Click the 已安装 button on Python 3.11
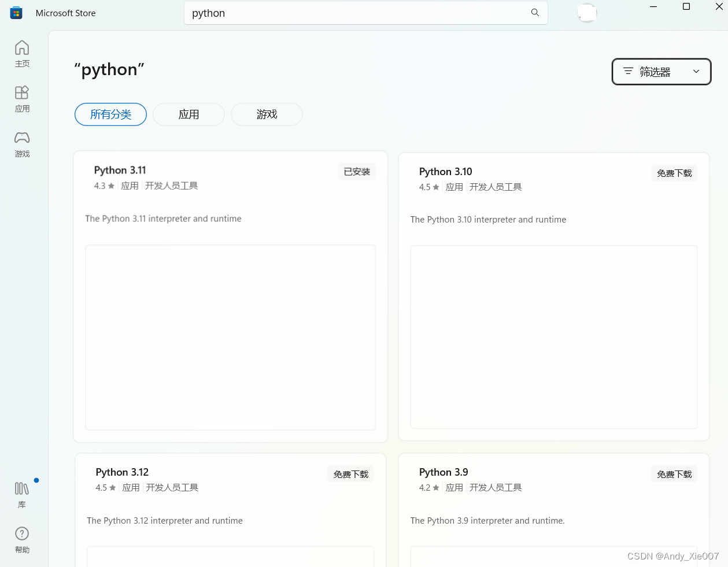 tap(357, 172)
